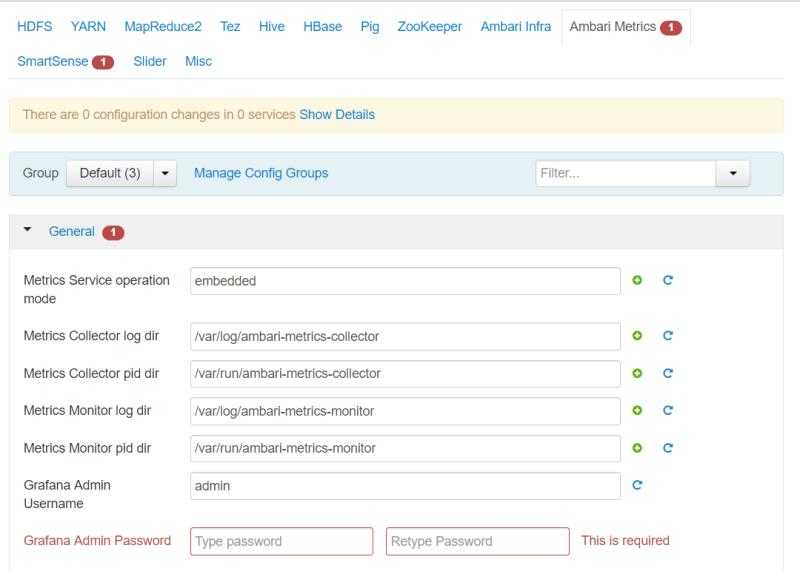The height and width of the screenshot is (571, 800).
Task: Open the MapReduce2 tab
Action: [x=163, y=27]
